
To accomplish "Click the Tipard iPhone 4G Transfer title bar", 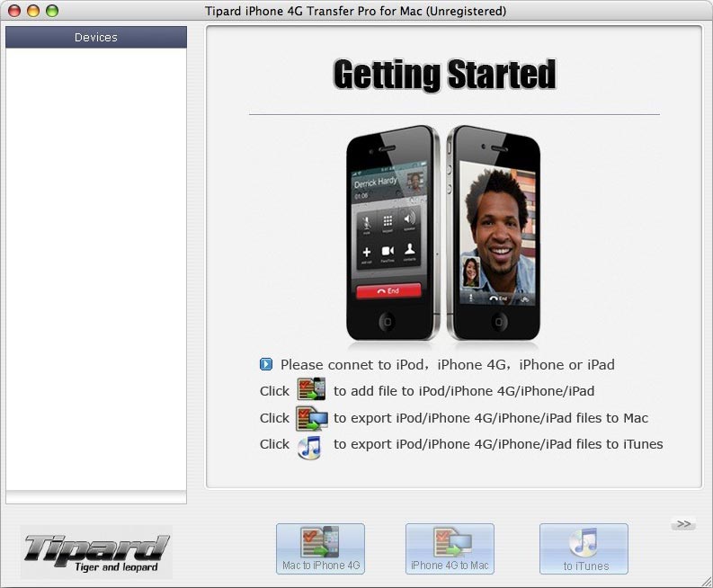I will 356,11.
